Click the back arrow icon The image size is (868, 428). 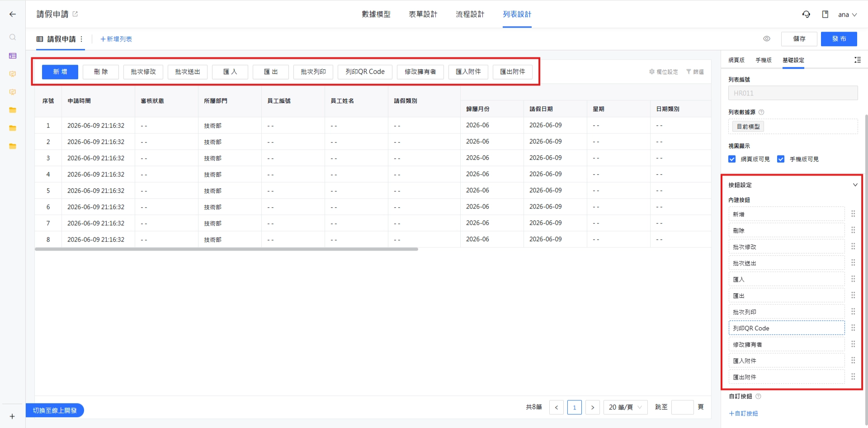pyautogui.click(x=13, y=14)
